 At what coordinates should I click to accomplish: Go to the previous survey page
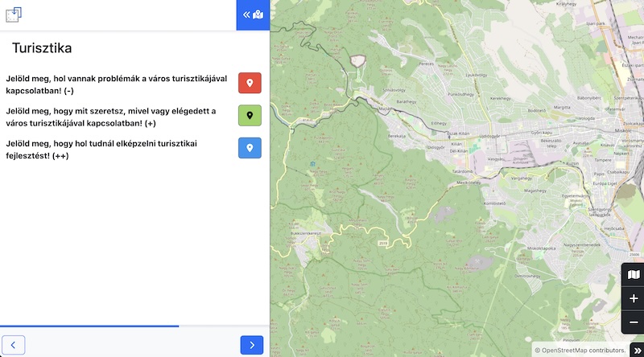(x=13, y=345)
